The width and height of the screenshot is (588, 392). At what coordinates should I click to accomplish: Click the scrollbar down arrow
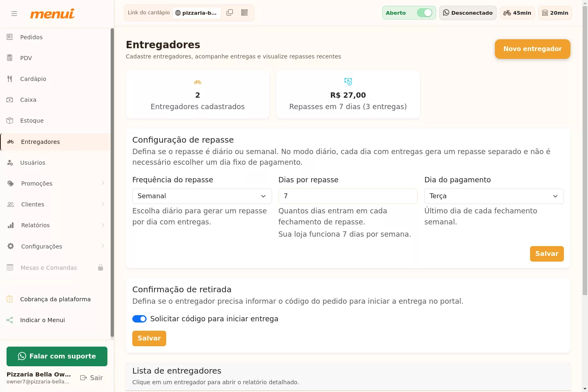pos(585,388)
